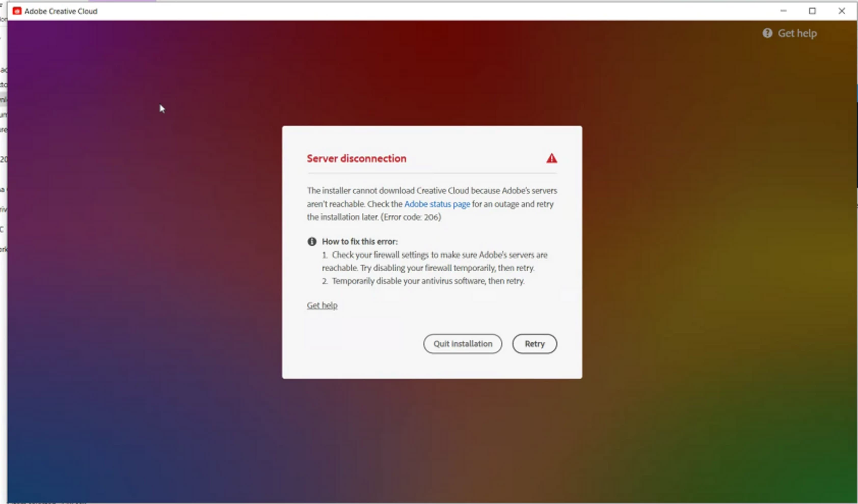Image resolution: width=858 pixels, height=504 pixels.
Task: Close the Adobe Creative Cloud window
Action: 842,11
